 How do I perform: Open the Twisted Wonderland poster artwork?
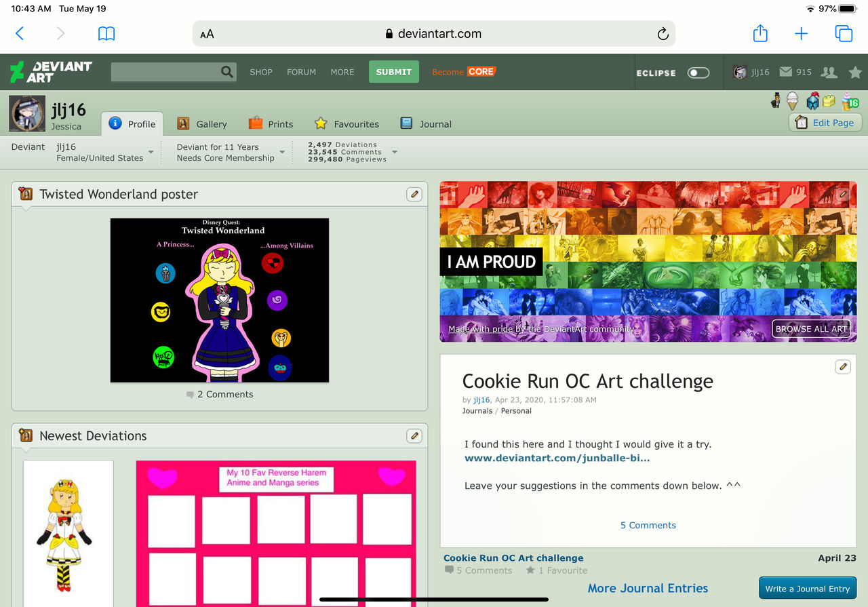tap(220, 300)
